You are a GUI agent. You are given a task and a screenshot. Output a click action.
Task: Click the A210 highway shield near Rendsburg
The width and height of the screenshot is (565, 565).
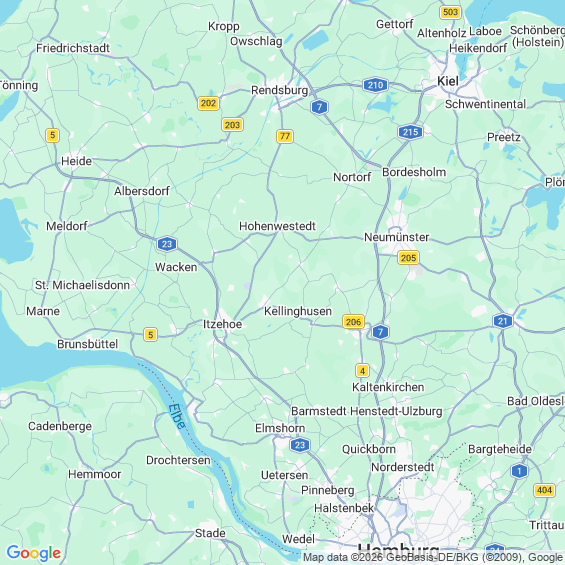coord(375,85)
